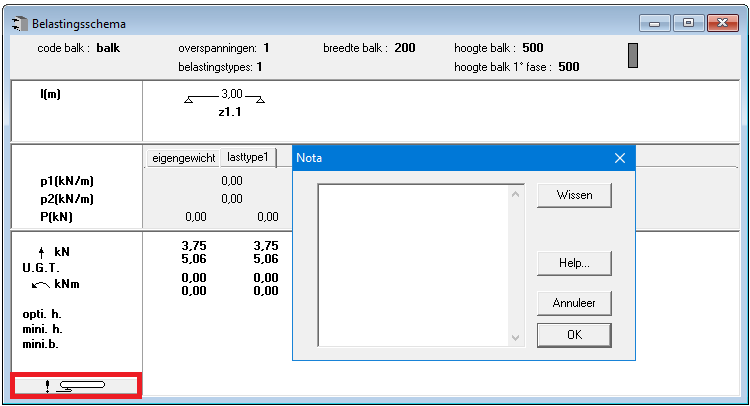The width and height of the screenshot is (750, 406).
Task: Click the Nota scrollbar down arrow
Action: coord(515,338)
